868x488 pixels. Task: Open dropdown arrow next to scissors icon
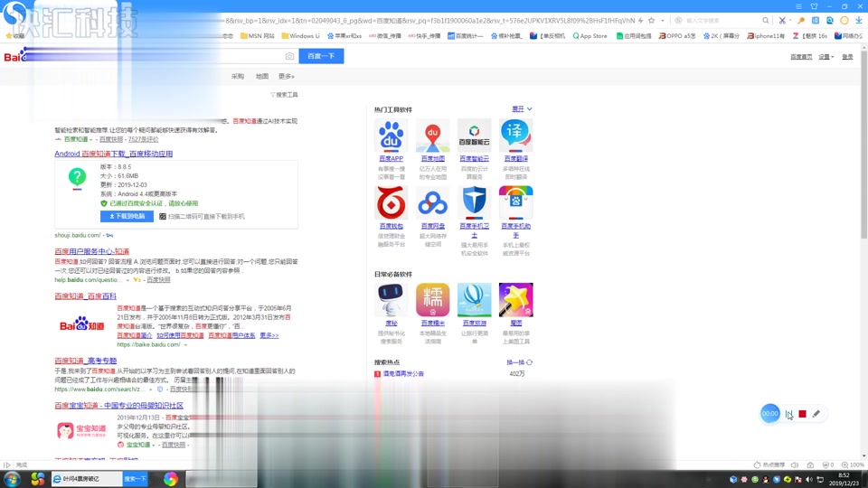[790, 21]
